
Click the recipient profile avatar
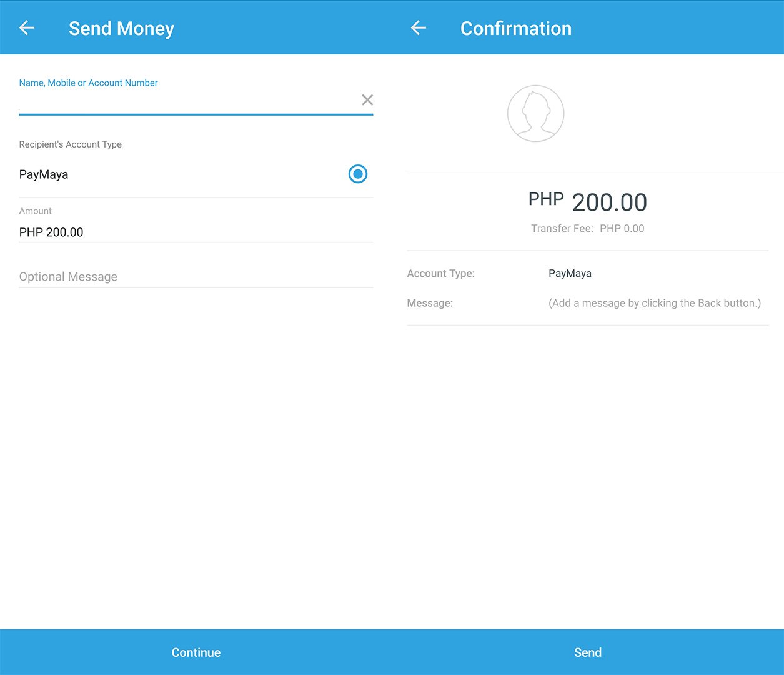pyautogui.click(x=536, y=113)
